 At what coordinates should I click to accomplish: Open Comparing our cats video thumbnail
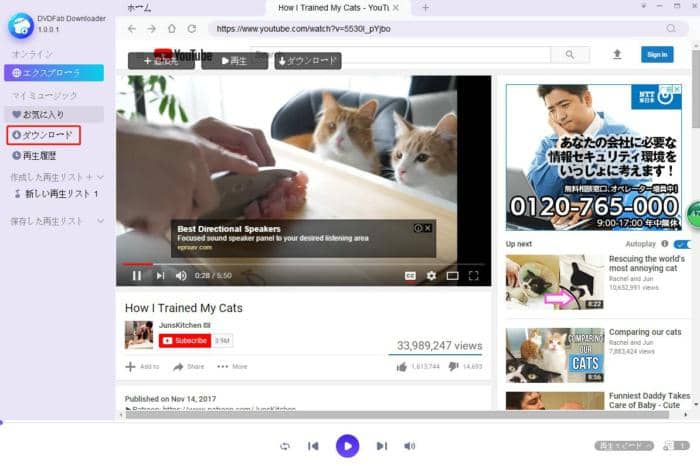(x=555, y=355)
